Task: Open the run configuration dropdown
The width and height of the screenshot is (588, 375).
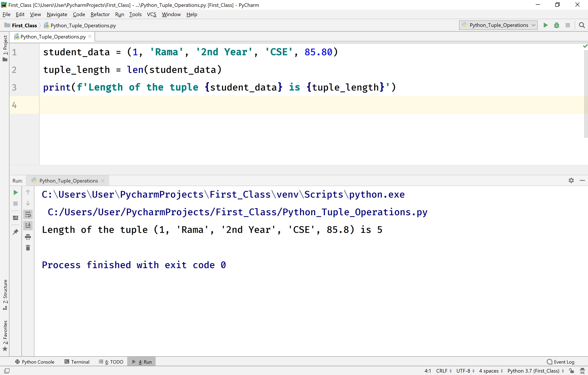Action: (498, 25)
